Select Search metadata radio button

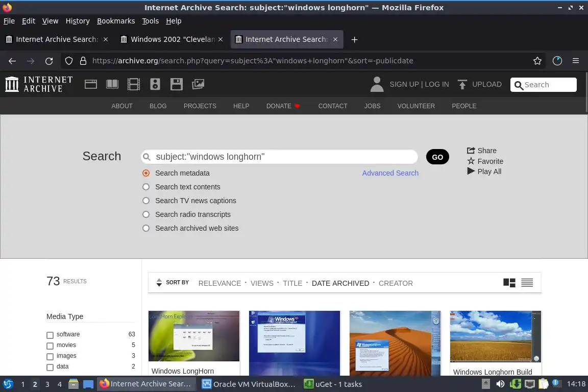[146, 173]
